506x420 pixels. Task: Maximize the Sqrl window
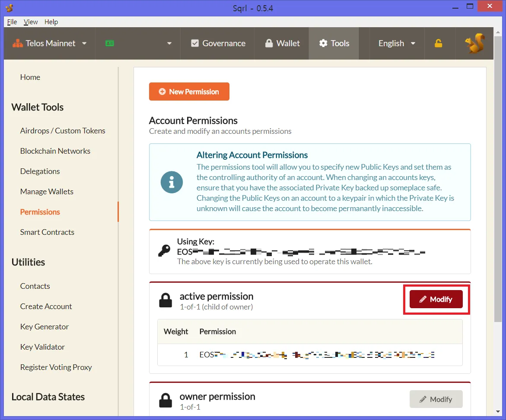(470, 6)
